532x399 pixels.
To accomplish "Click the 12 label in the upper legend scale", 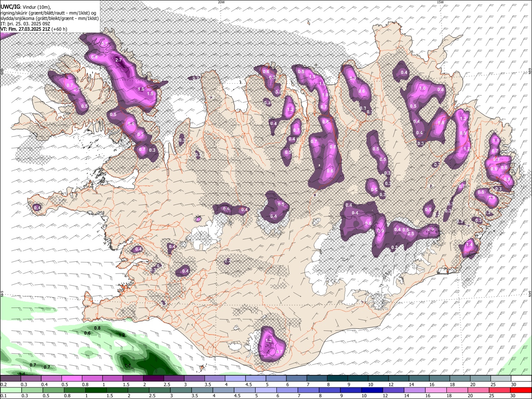I will coord(391,384).
